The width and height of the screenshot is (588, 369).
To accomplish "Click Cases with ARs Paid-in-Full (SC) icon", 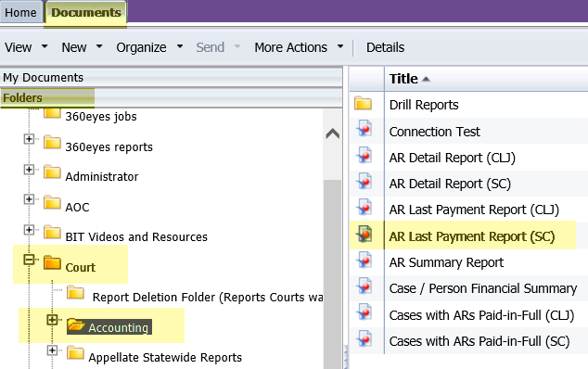I will point(364,338).
